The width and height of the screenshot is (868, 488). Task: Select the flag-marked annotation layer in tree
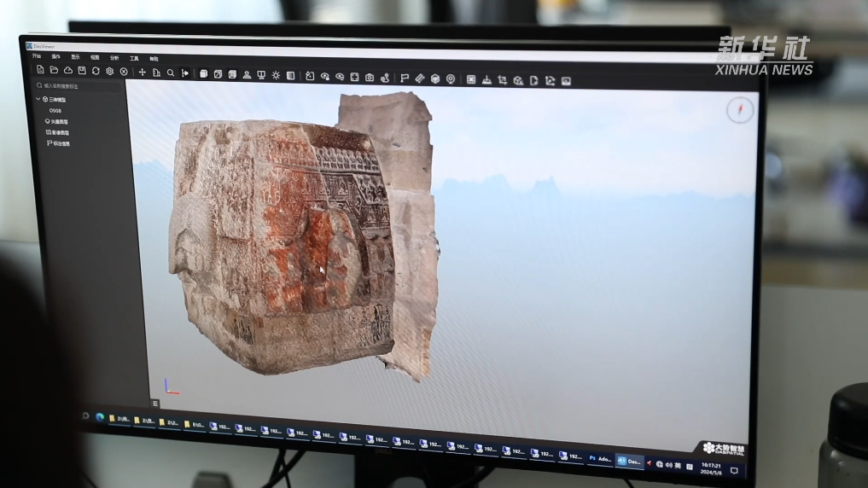(59, 143)
